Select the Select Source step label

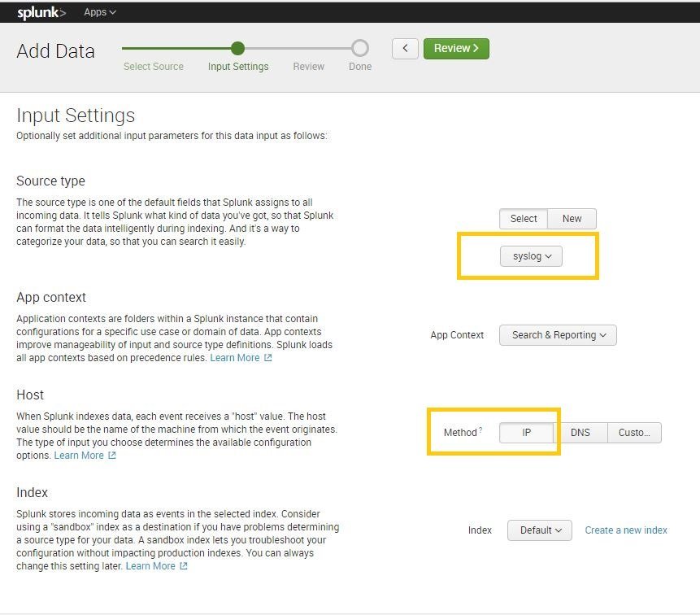tap(154, 67)
